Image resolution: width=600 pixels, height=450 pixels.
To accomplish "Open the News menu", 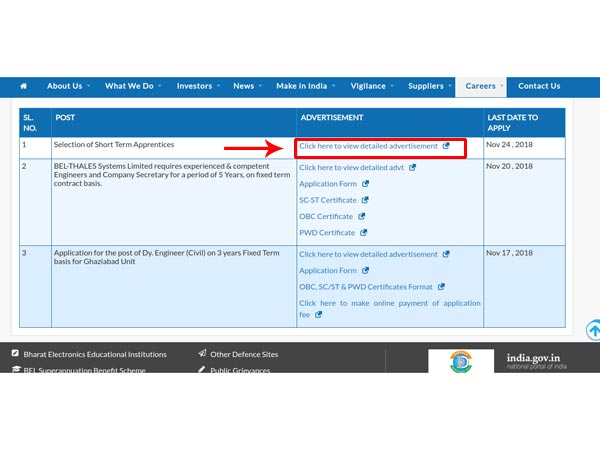I will pos(243,86).
